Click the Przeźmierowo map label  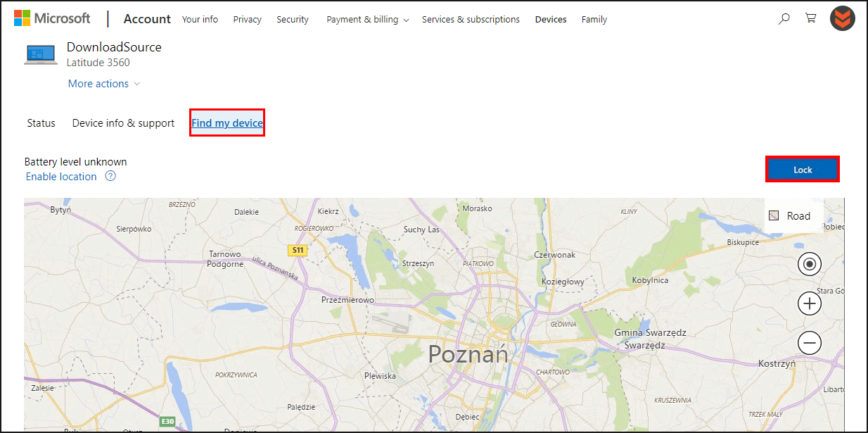pos(347,300)
